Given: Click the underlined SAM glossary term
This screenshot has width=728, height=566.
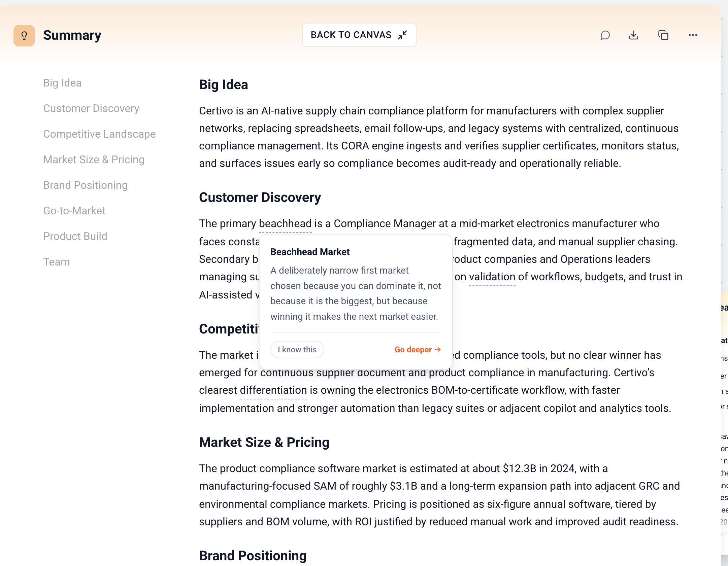Looking at the screenshot, I should tap(325, 486).
